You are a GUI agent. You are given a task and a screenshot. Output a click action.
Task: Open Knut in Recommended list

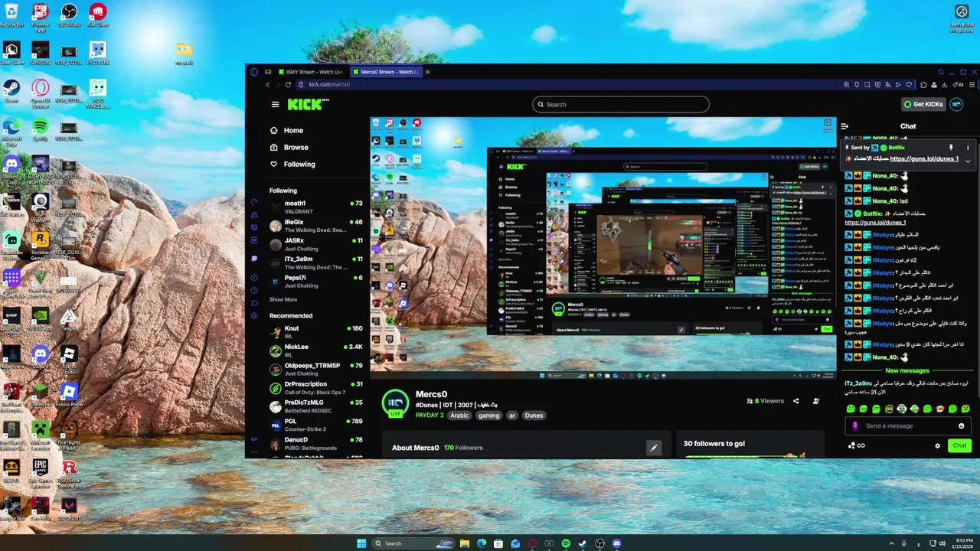click(315, 332)
